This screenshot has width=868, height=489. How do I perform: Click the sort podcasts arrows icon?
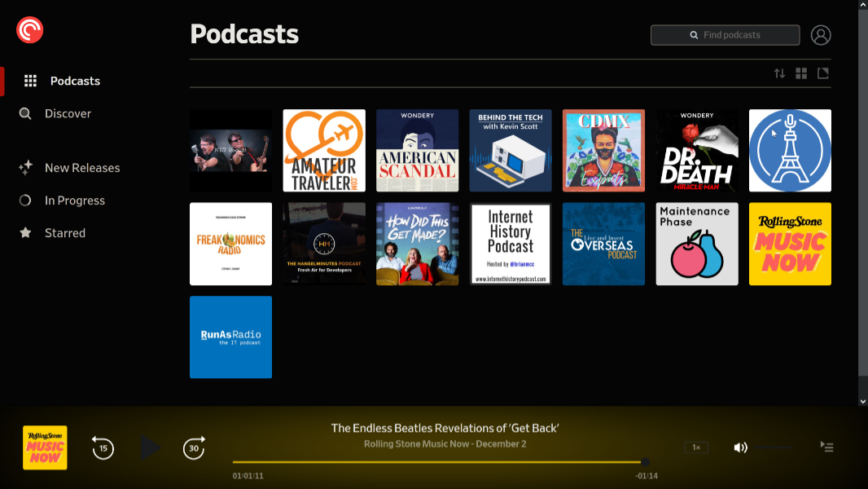(779, 73)
